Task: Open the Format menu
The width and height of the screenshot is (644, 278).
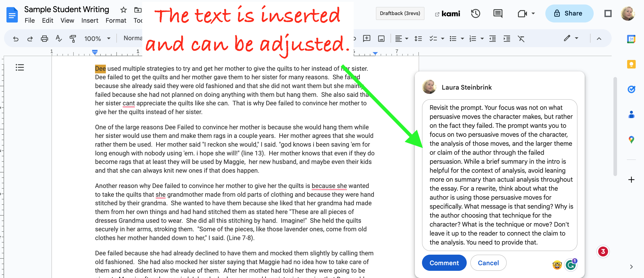Action: pos(116,20)
